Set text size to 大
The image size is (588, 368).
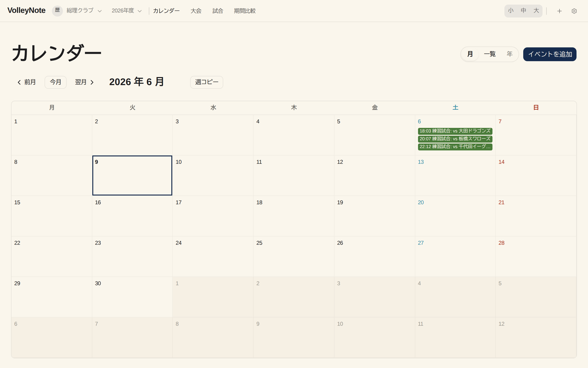536,11
